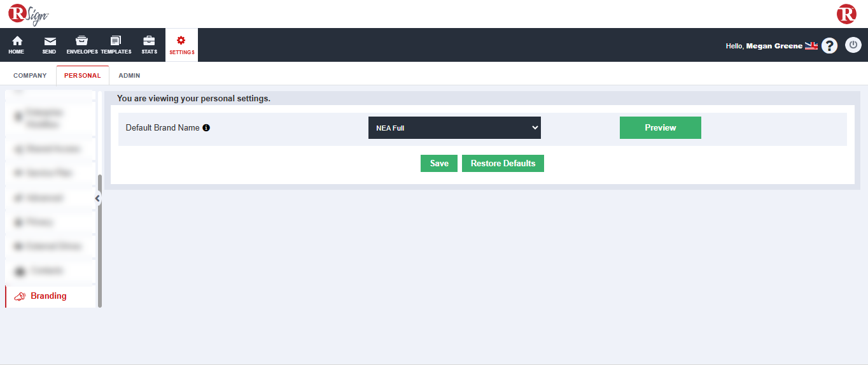Collapse the sidebar using the chevron arrow
The height and width of the screenshot is (365, 868).
tap(97, 198)
